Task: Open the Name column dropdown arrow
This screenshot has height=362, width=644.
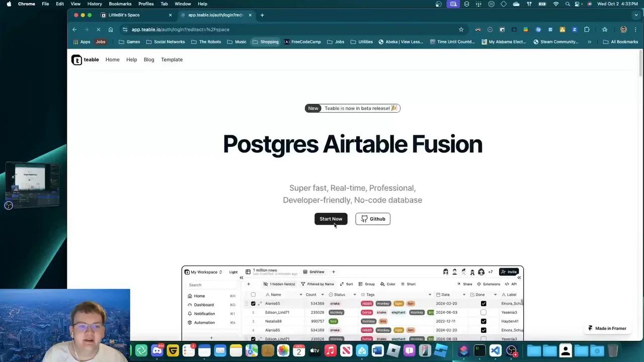Action: (301, 295)
